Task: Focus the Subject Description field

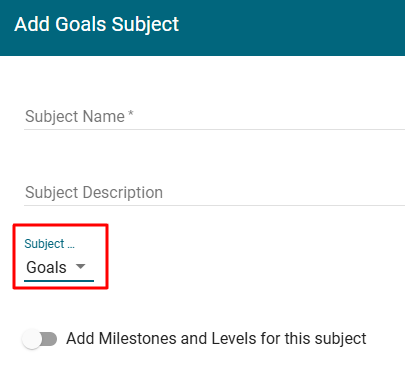Action: pyautogui.click(x=215, y=193)
